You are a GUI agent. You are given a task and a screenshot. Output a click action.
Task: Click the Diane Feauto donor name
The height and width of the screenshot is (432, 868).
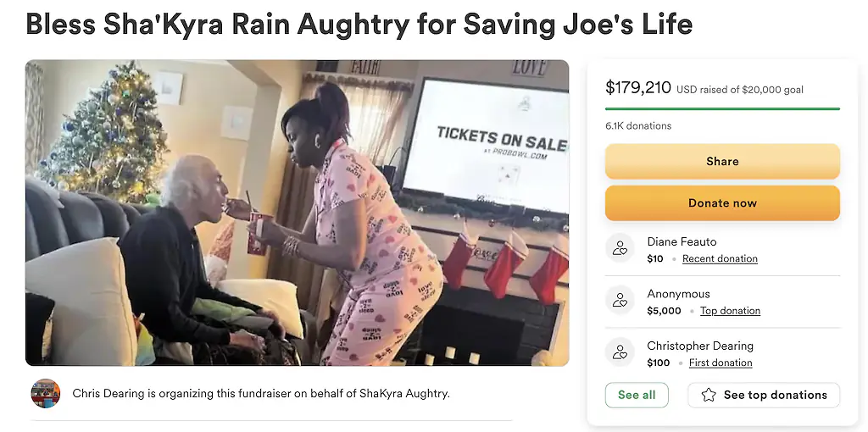click(x=682, y=242)
